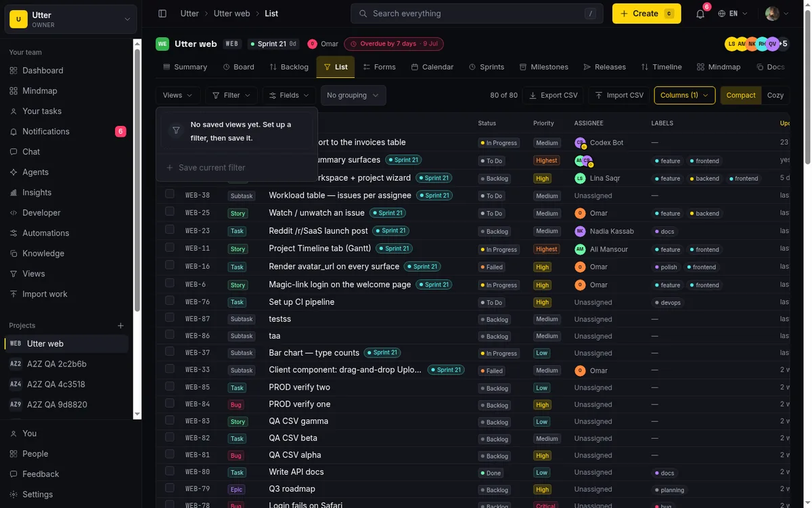Click the Utter web breadcrumb link

click(231, 14)
